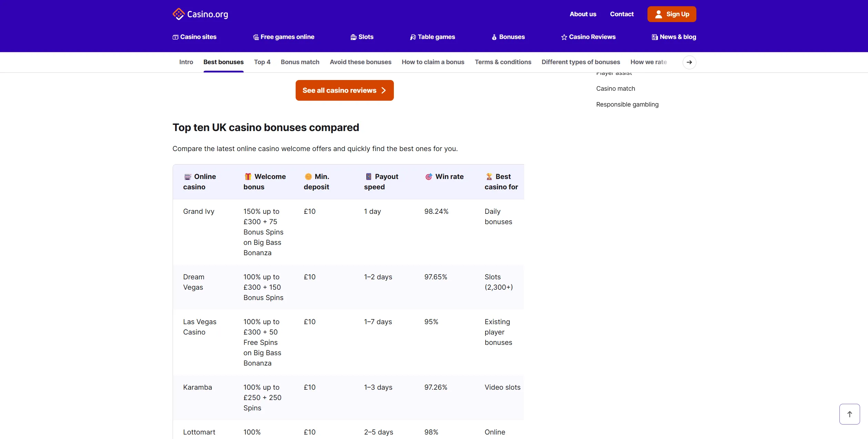Open the Contact page

point(622,14)
